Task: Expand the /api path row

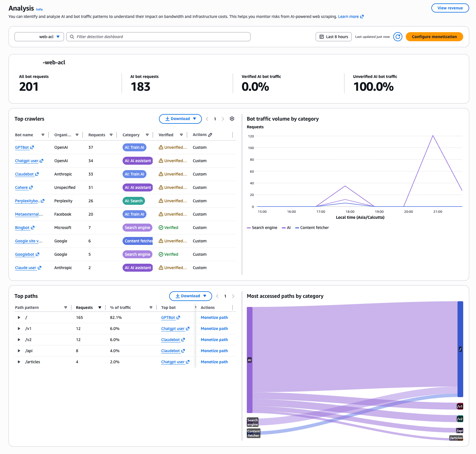Action: [19, 351]
